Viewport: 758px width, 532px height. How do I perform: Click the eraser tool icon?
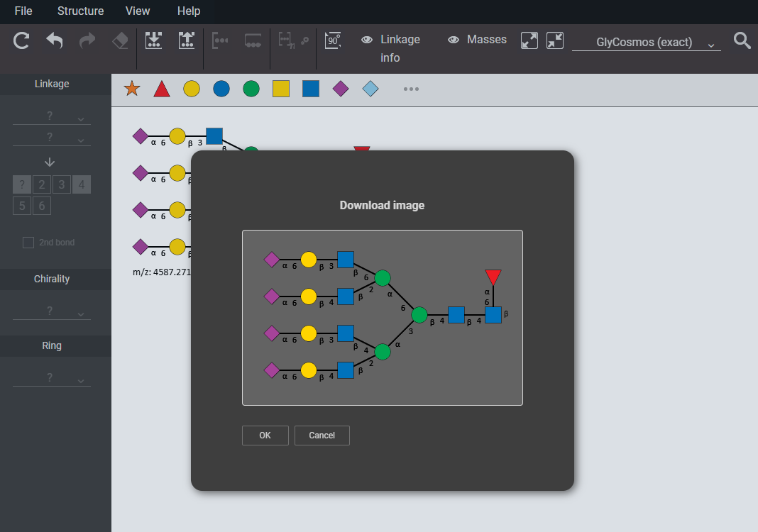[x=120, y=40]
